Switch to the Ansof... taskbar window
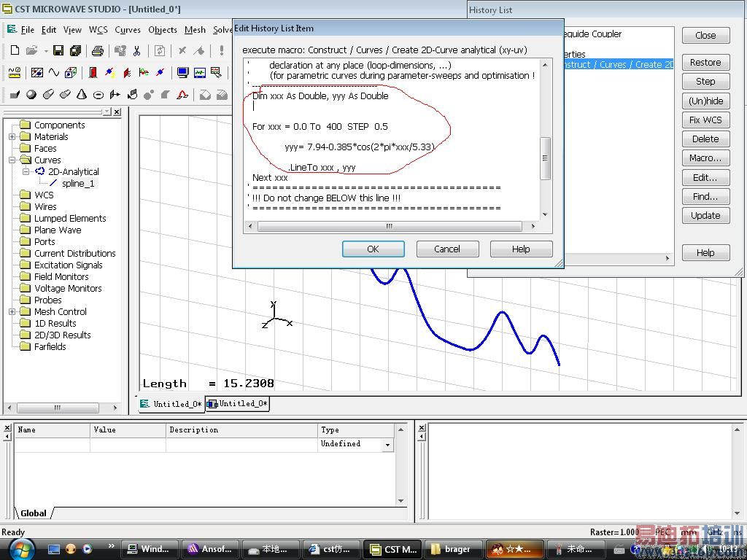This screenshot has height=560, width=747. [x=209, y=549]
